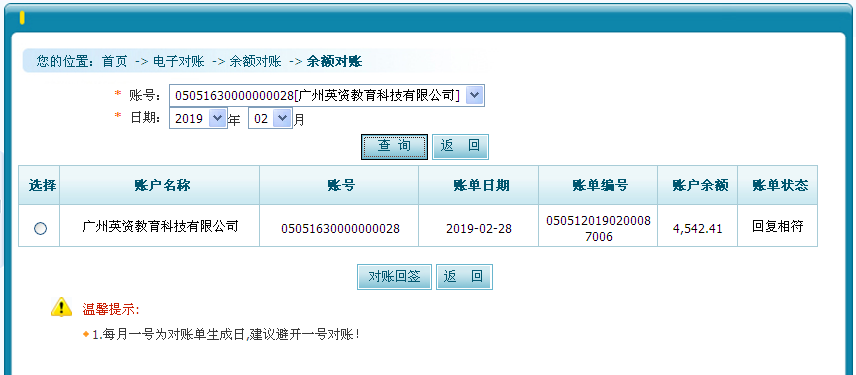The image size is (856, 375).
Task: Select the radio button for 广州英资教育科技有限公司 row
Action: (x=40, y=228)
